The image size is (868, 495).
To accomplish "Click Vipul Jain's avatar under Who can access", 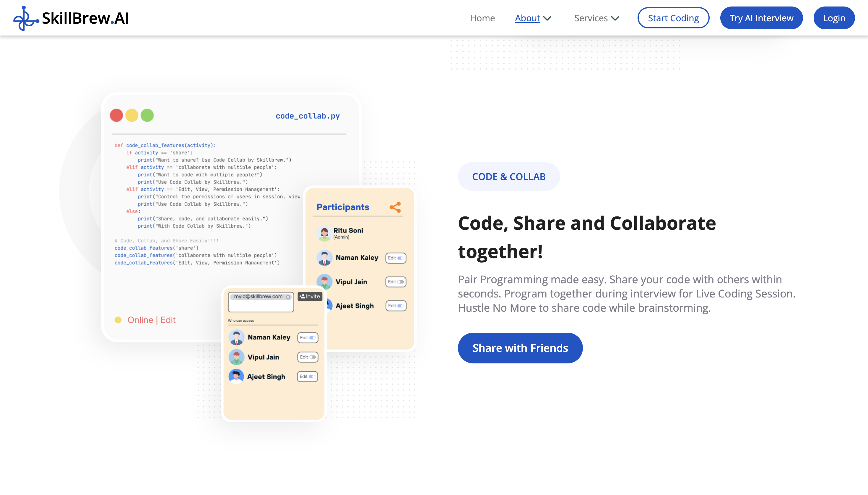I will click(236, 357).
